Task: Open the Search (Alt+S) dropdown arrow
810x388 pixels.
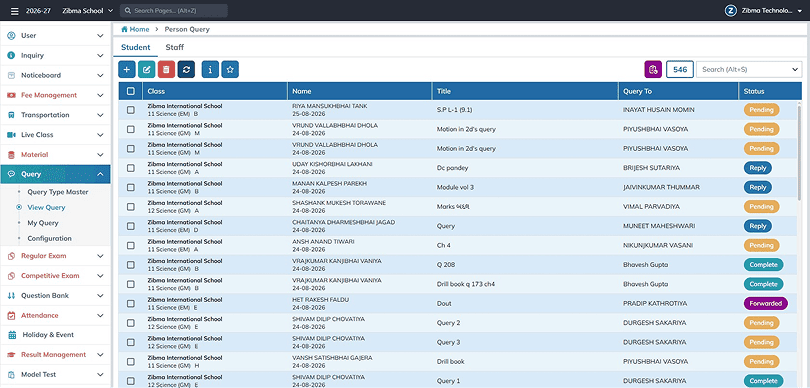Action: tap(795, 69)
